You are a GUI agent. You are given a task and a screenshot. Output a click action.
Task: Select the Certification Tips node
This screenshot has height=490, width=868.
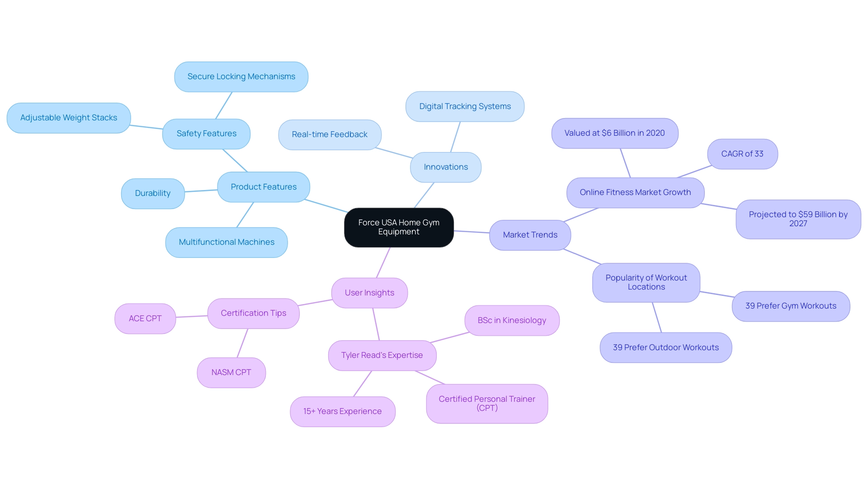[253, 313]
